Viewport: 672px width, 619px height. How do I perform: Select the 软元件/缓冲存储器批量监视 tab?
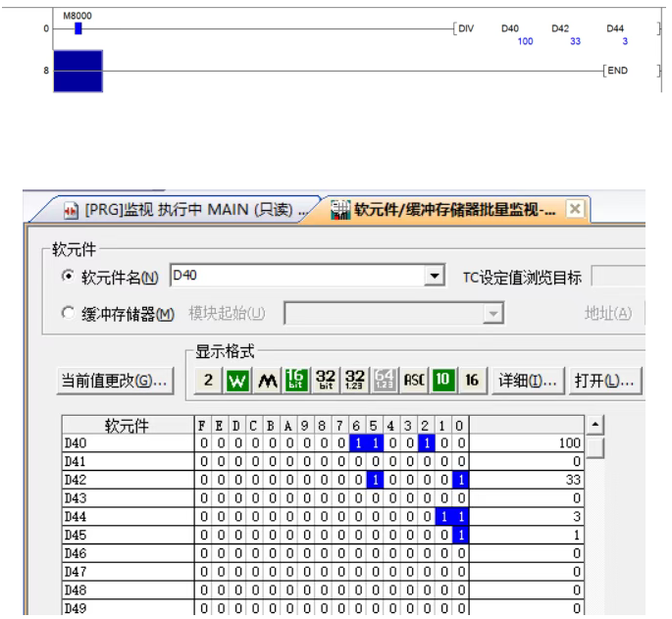(446, 210)
